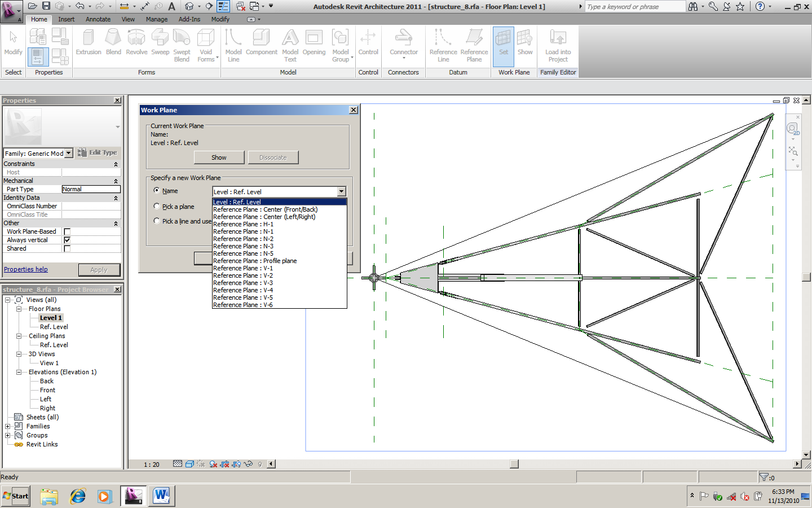The height and width of the screenshot is (508, 812).
Task: Select the Blend form tool
Action: click(113, 42)
